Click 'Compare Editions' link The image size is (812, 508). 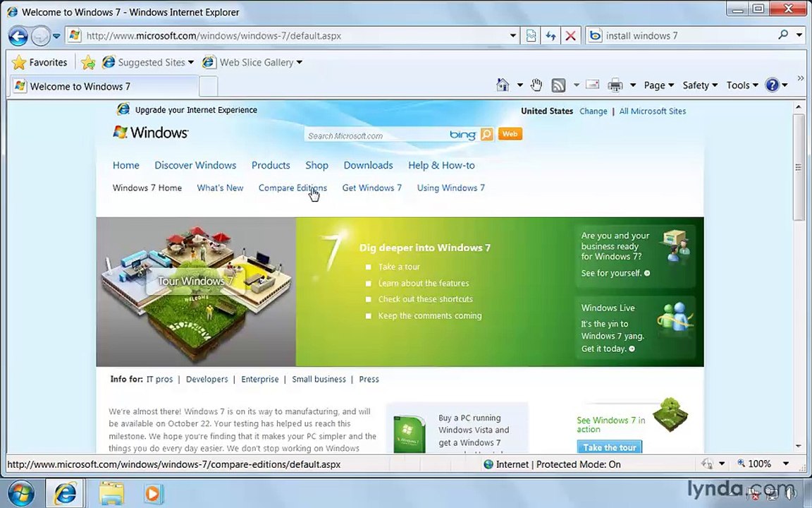(293, 188)
